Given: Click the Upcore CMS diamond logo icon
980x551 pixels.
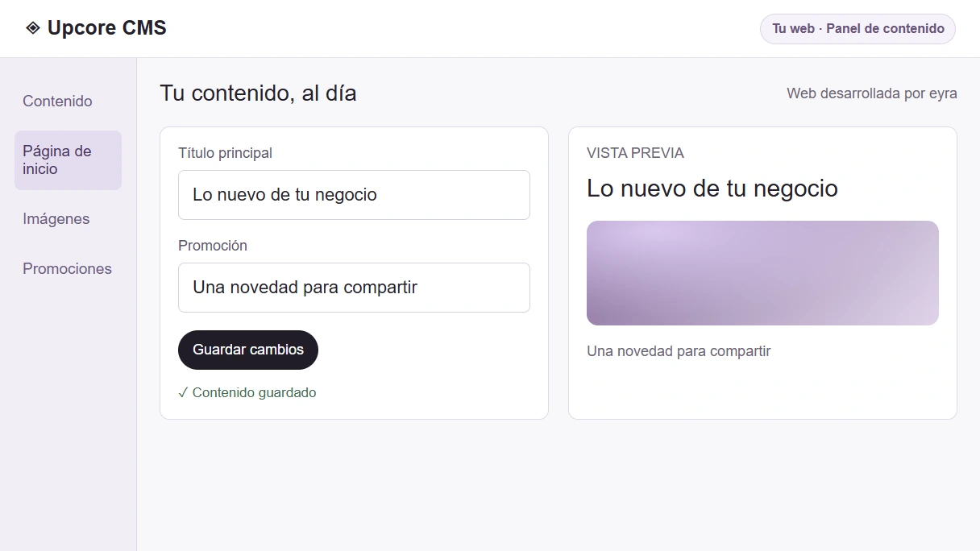Looking at the screenshot, I should point(32,28).
